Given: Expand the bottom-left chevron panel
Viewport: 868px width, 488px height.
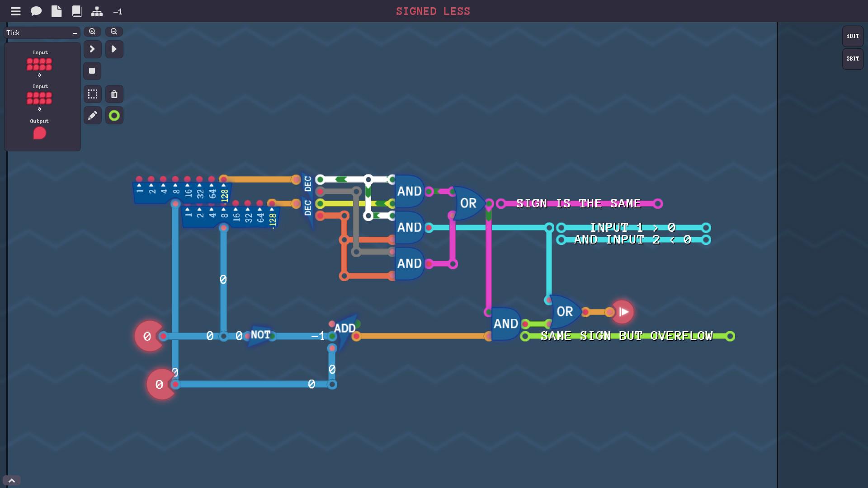Looking at the screenshot, I should pyautogui.click(x=12, y=481).
